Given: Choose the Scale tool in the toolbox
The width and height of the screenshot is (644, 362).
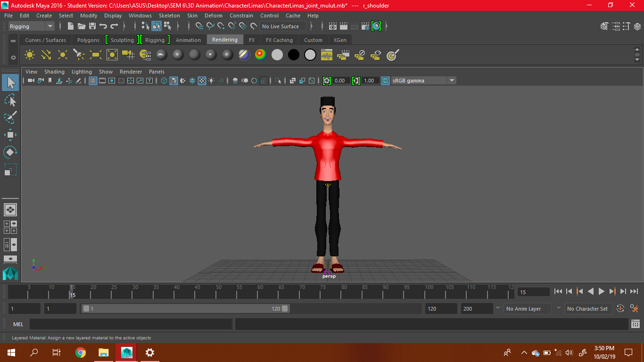Looking at the screenshot, I should 10,169.
